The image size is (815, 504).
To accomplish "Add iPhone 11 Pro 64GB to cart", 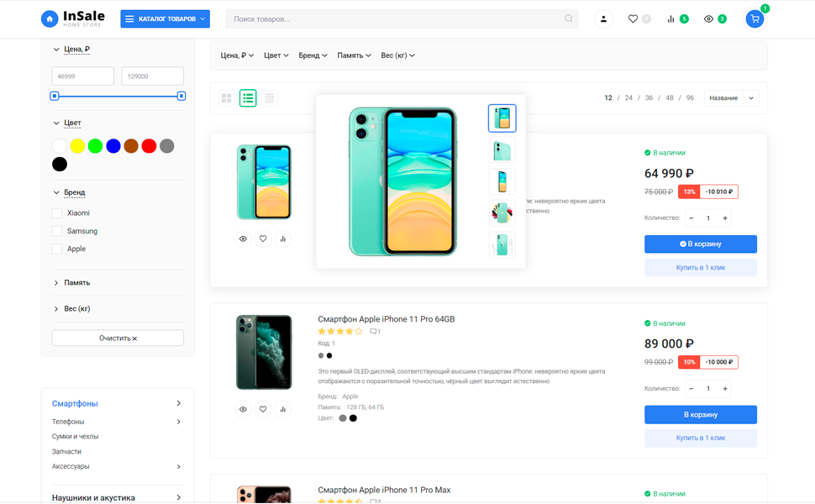I will point(701,415).
